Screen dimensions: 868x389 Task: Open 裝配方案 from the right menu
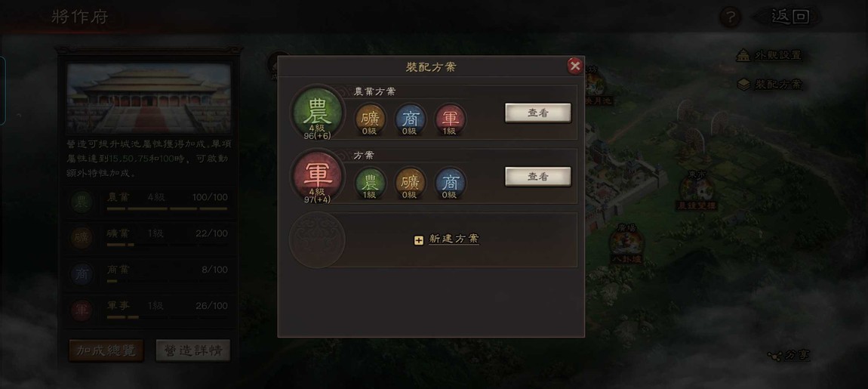(769, 85)
